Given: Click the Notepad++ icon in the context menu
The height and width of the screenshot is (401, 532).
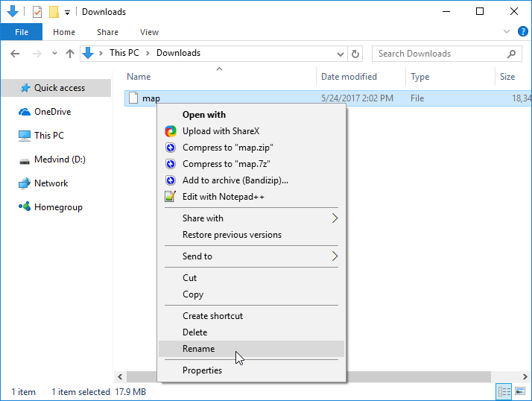Looking at the screenshot, I should pos(171,197).
